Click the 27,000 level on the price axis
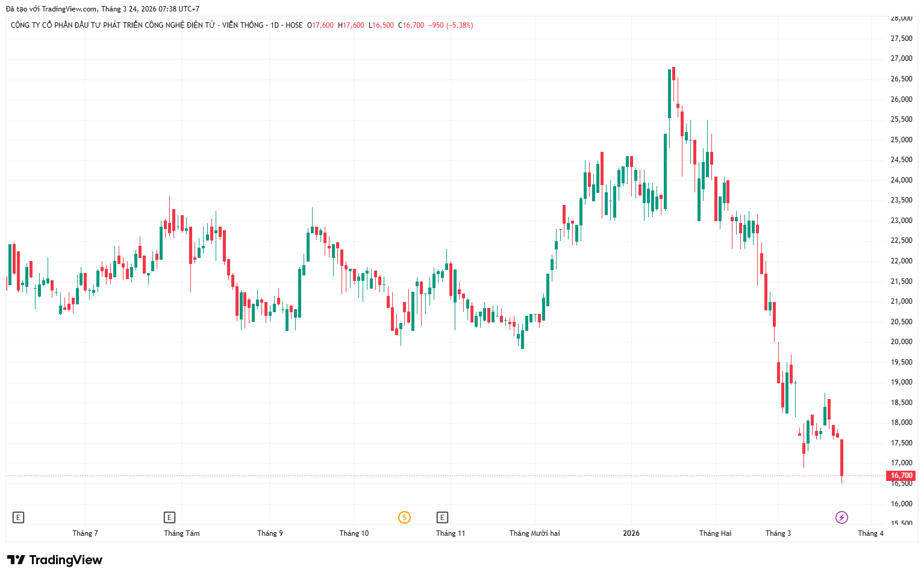Screen dimensions: 924x578 coord(901,58)
